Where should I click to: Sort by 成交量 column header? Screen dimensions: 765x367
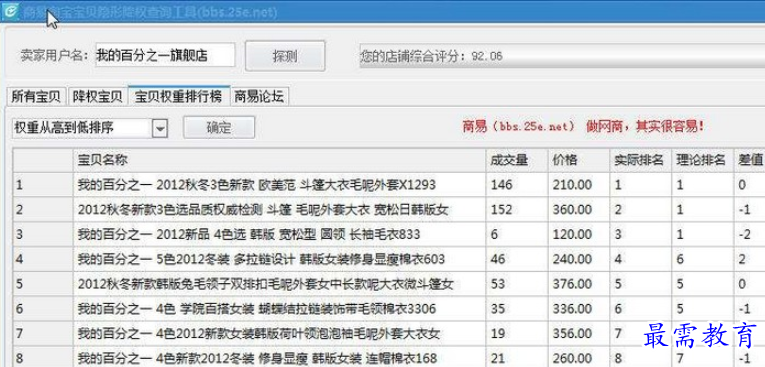click(x=517, y=160)
